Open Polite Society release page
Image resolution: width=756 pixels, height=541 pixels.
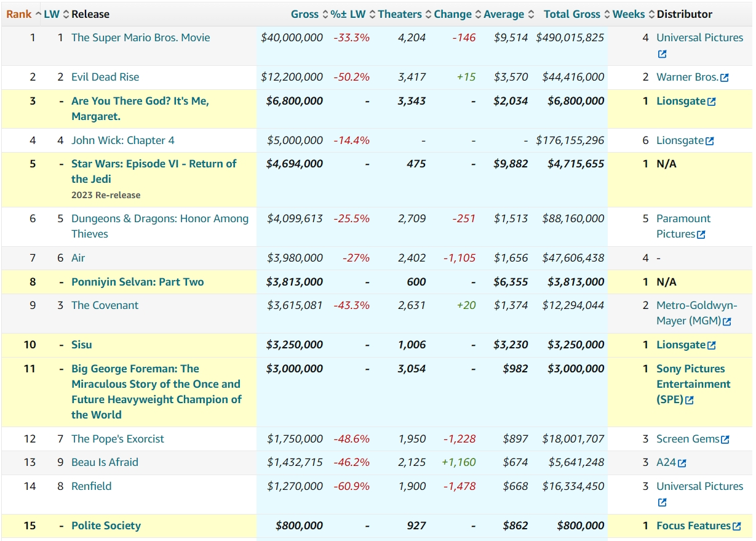[106, 526]
